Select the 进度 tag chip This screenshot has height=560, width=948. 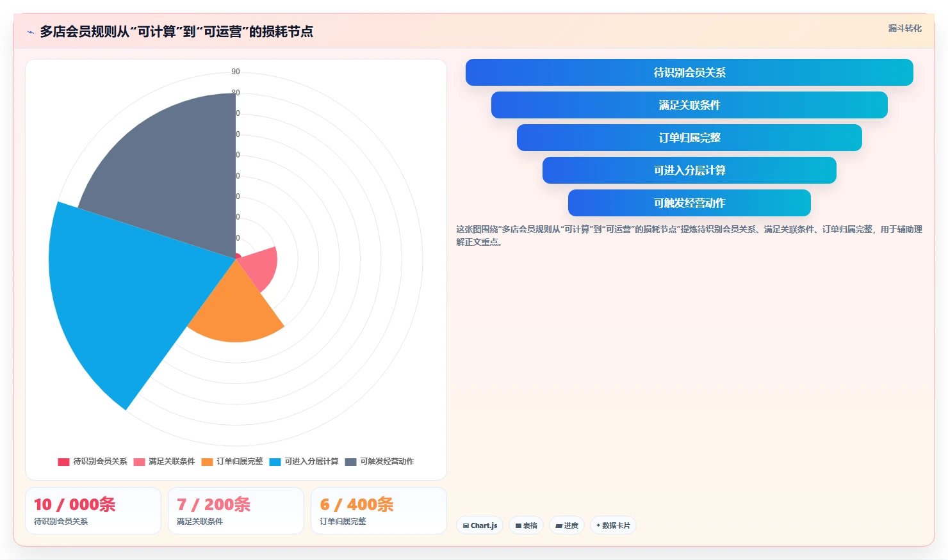(x=567, y=525)
